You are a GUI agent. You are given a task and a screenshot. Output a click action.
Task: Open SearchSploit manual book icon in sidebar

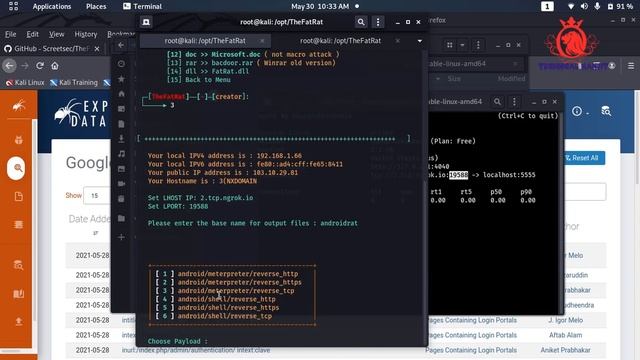click(18, 294)
